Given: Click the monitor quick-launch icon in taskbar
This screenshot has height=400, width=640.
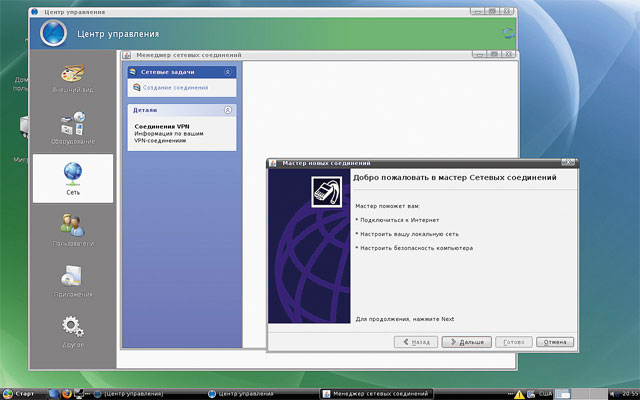Looking at the screenshot, I should pyautogui.click(x=79, y=394).
